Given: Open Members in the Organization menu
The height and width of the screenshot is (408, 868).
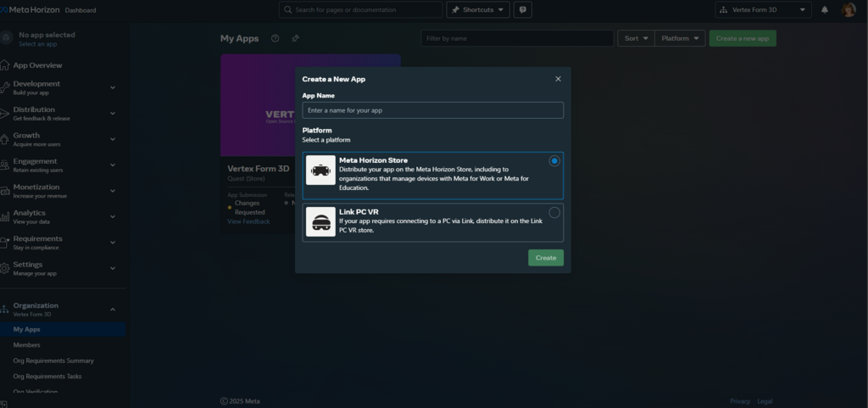Looking at the screenshot, I should tap(26, 345).
